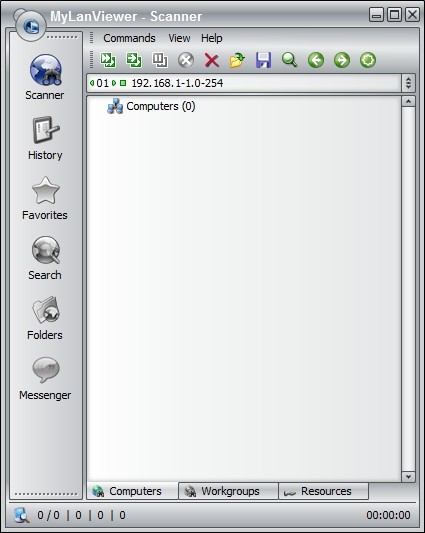Click the pause scanning toolbar icon

point(160,61)
